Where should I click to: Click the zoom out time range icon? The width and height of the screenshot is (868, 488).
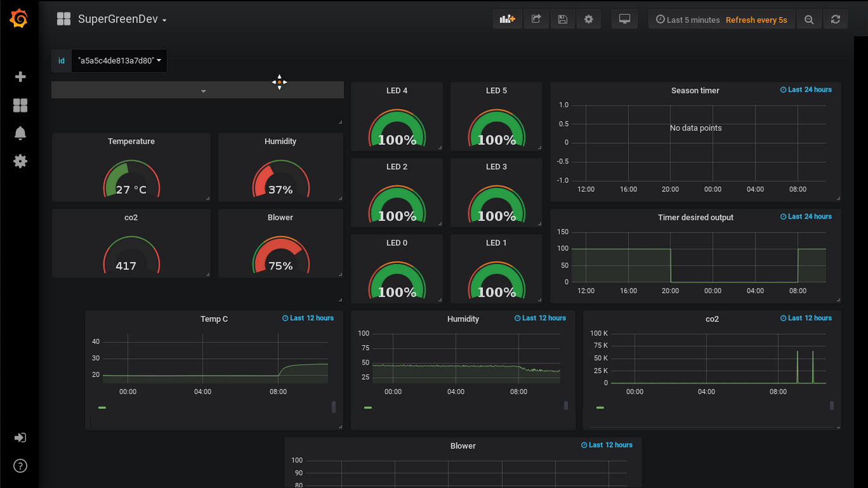pos(809,20)
